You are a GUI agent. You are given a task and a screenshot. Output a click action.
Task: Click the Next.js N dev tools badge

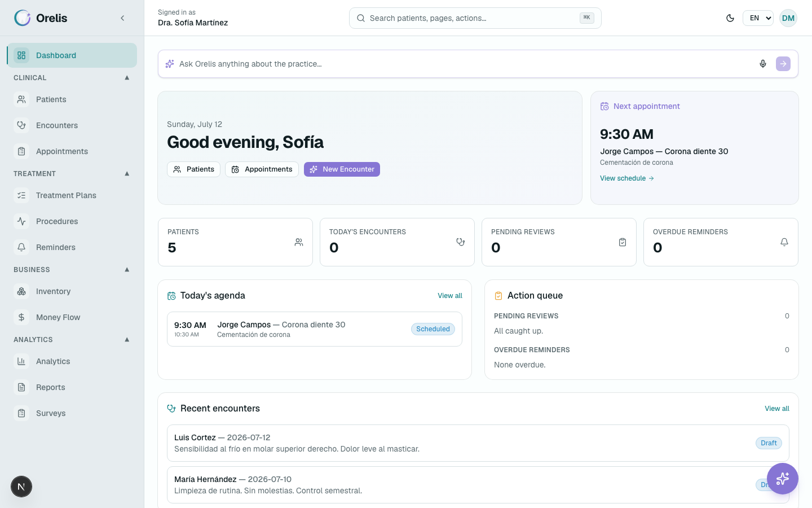21,487
